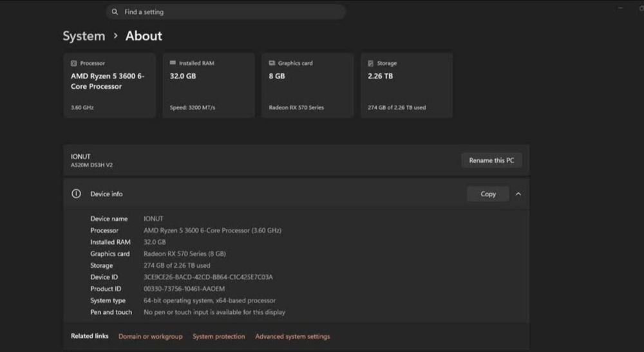Select the AMD Ryzen 5 3600 processor card
Viewport: 644px width, 352px height.
[x=109, y=86]
